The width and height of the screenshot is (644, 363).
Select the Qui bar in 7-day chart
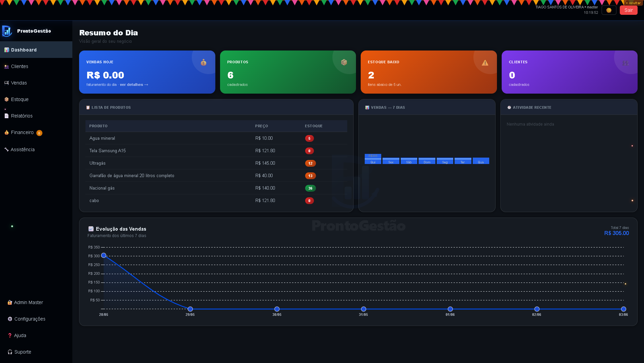pyautogui.click(x=373, y=159)
